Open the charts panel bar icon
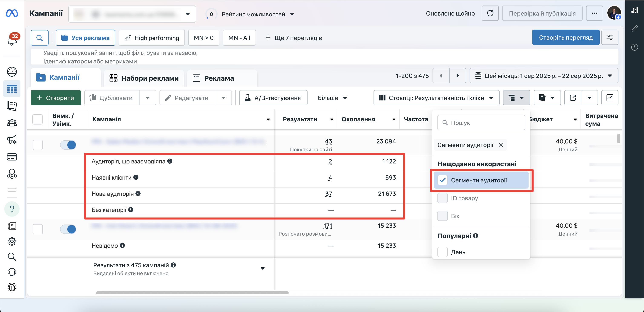Image resolution: width=644 pixels, height=312 pixels. (634, 10)
